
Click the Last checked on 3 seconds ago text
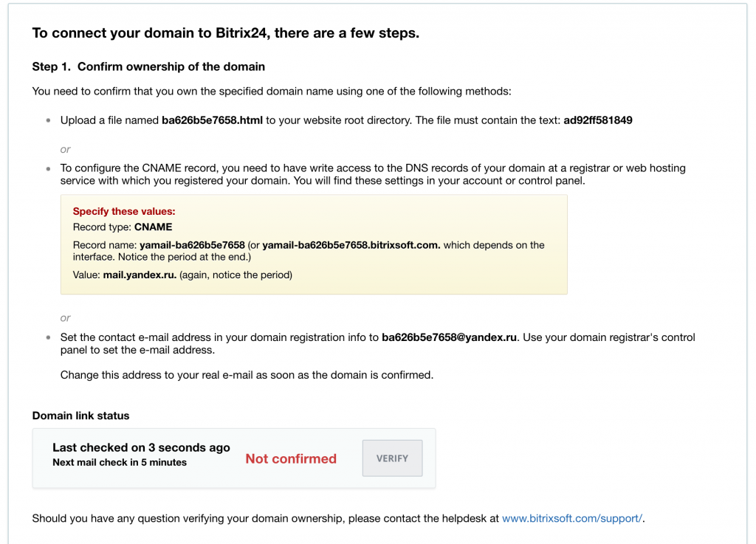(141, 447)
